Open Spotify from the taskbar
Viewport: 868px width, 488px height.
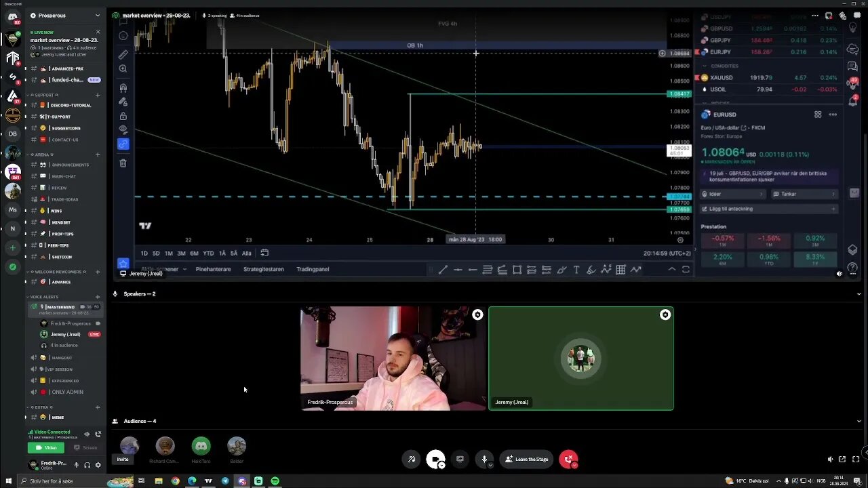pyautogui.click(x=275, y=481)
